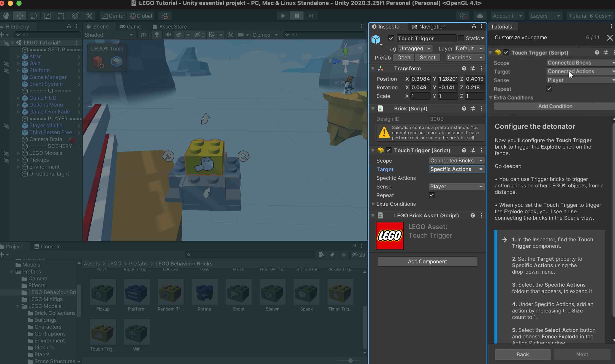Viewport: 615px width, 364px height.
Task: Toggle Touch Trigger object active checkbox
Action: coord(391,38)
